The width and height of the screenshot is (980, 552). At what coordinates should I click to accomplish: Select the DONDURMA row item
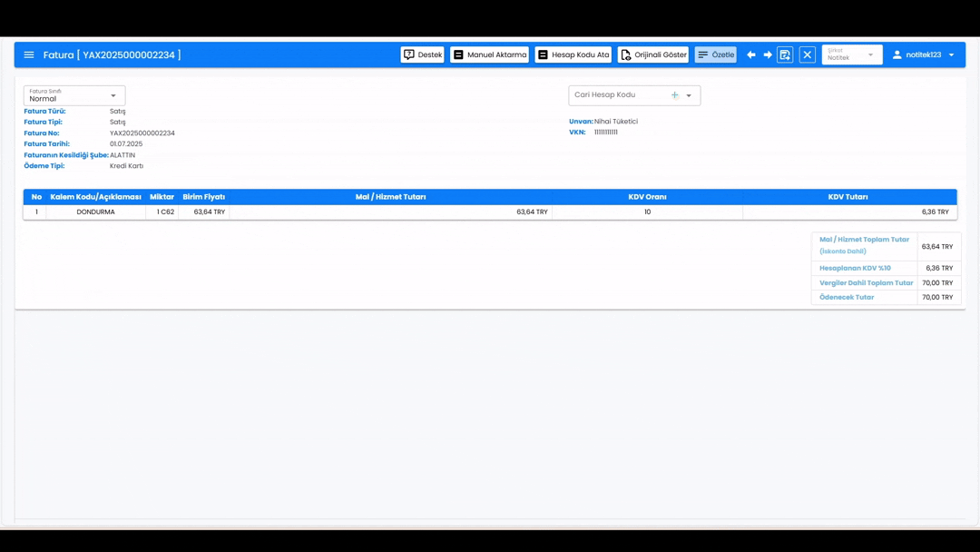tap(95, 212)
